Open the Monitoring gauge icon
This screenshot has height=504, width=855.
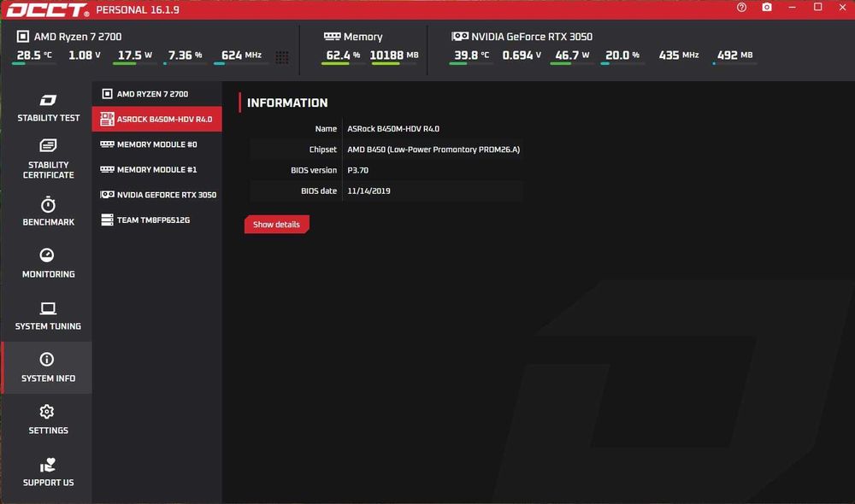coord(47,255)
